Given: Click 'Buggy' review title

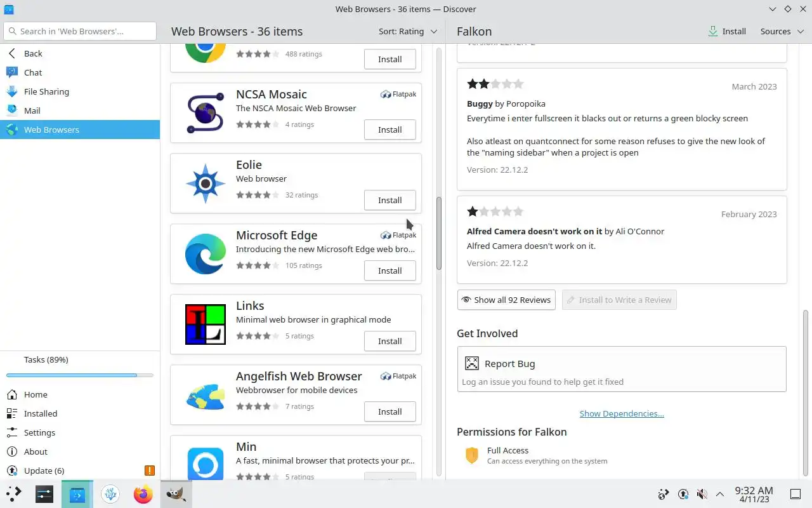Looking at the screenshot, I should [480, 104].
